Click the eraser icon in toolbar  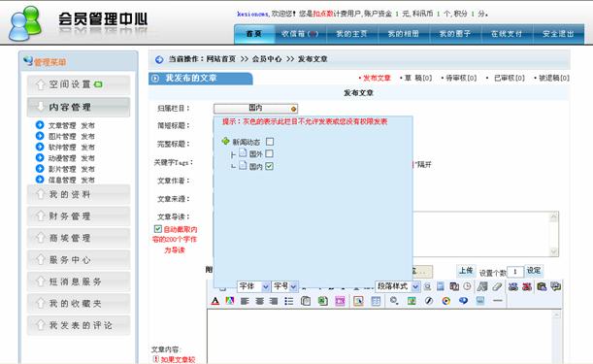click(497, 286)
